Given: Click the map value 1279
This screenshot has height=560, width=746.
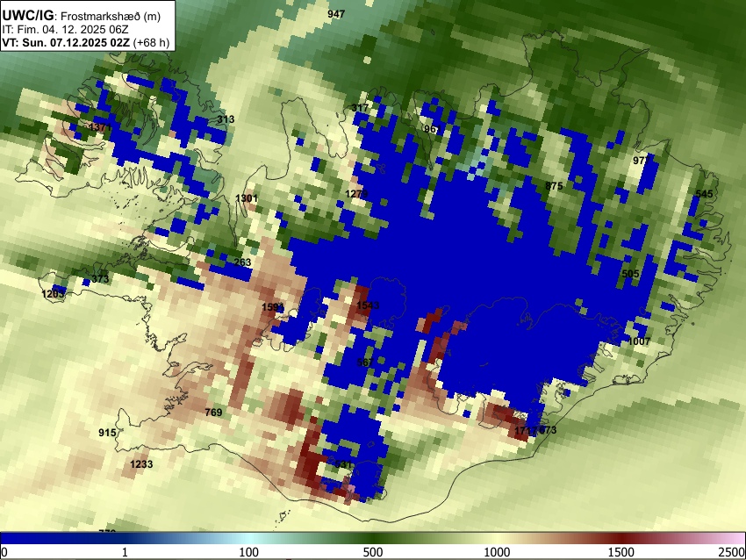Looking at the screenshot, I should click(357, 194).
